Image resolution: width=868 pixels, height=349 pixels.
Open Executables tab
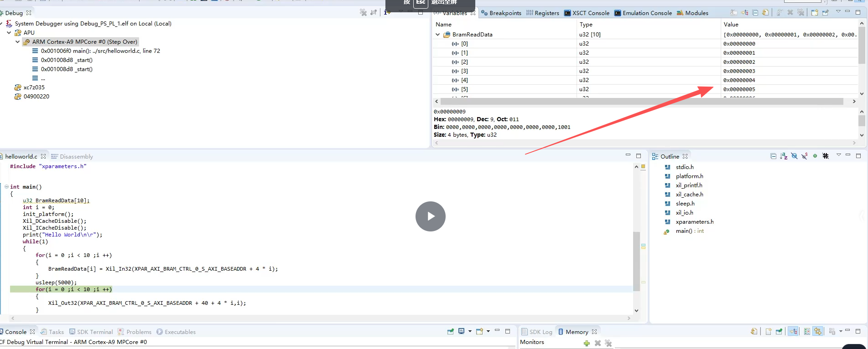tap(176, 332)
